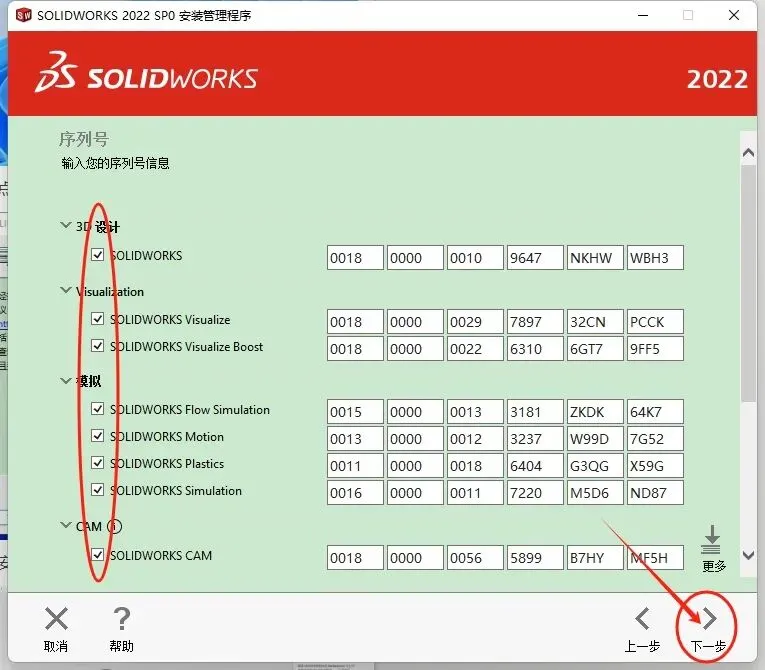Click Visualize Boost field 9FF5

pos(655,349)
